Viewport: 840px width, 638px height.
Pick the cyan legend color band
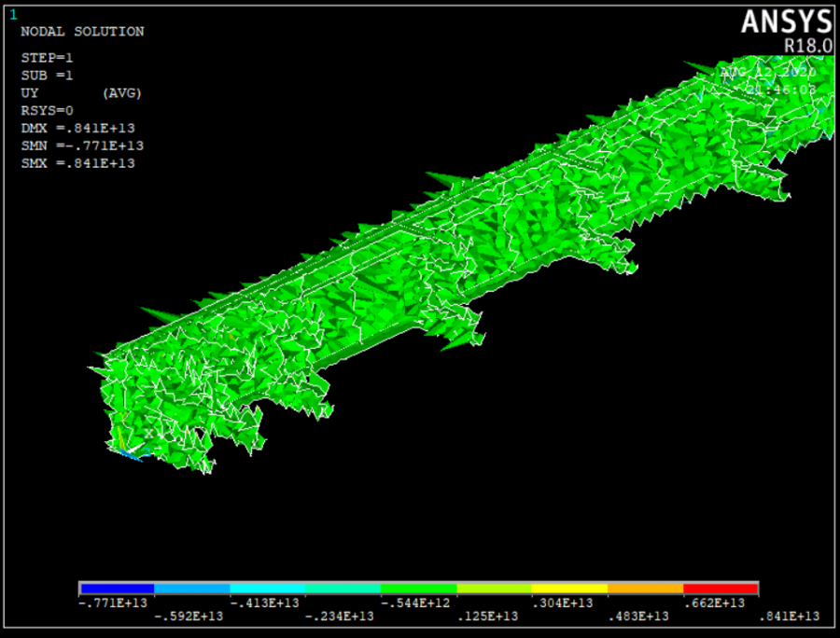coord(268,589)
